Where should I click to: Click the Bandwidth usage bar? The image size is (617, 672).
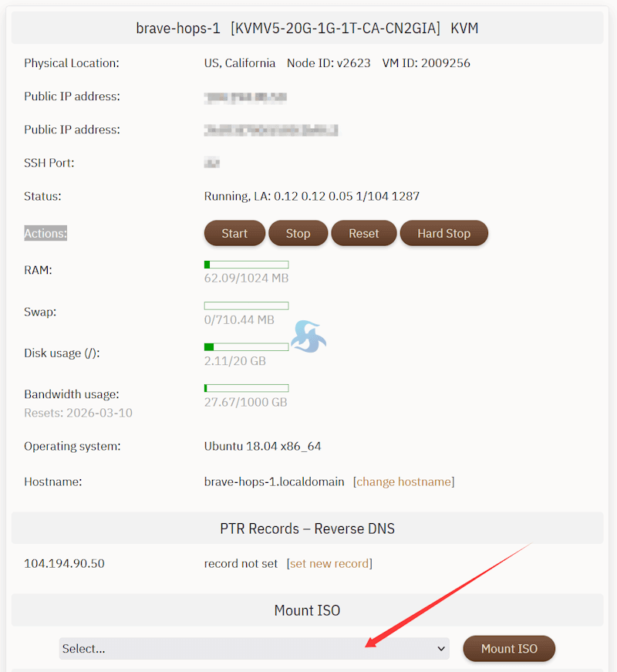click(x=246, y=388)
